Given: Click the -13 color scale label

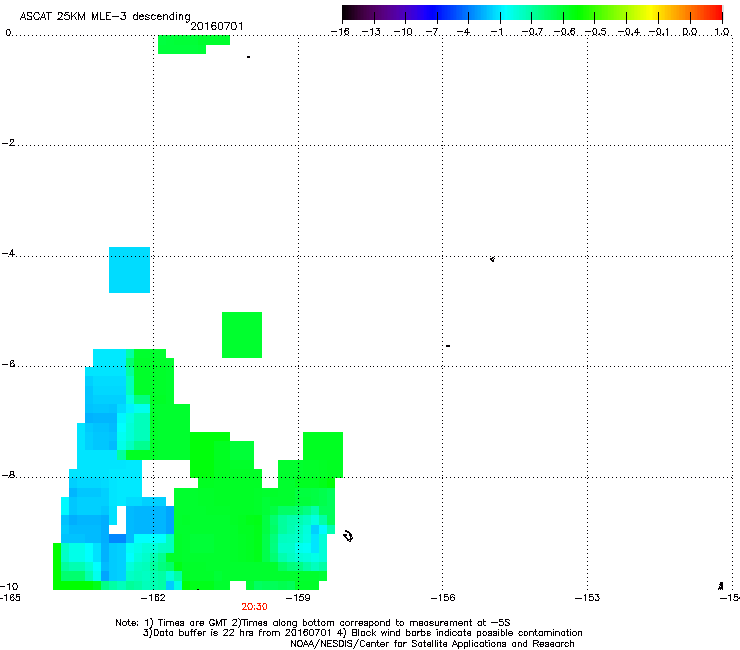Looking at the screenshot, I should tap(371, 32).
